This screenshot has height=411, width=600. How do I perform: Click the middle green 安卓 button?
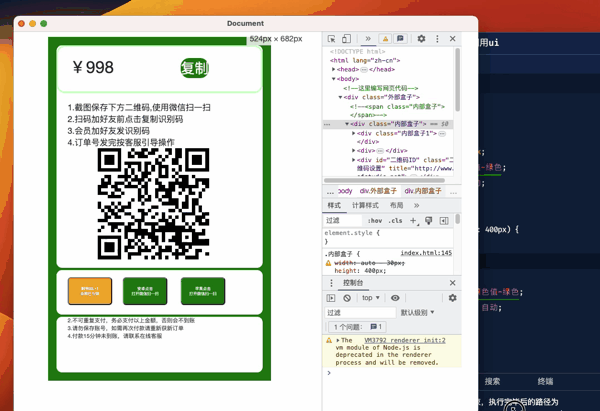[x=145, y=291]
